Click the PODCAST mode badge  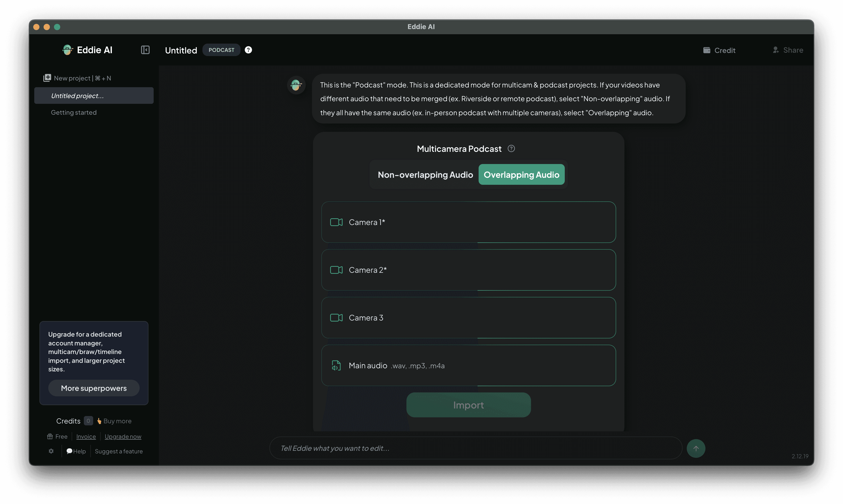[x=221, y=50]
